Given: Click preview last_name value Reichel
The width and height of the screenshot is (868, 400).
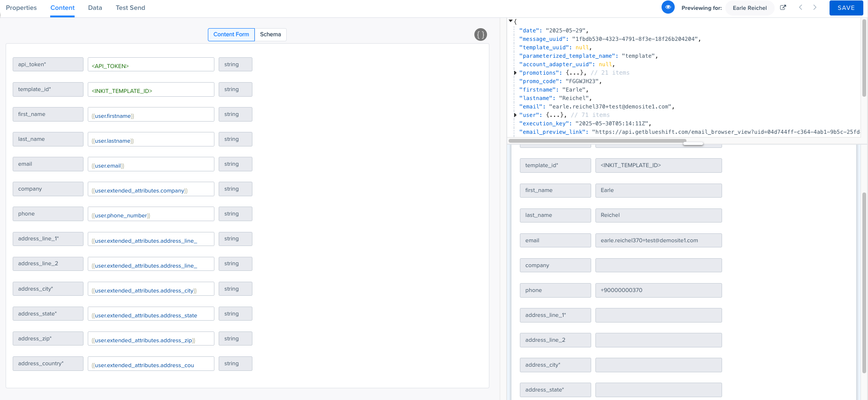Looking at the screenshot, I should tap(658, 215).
